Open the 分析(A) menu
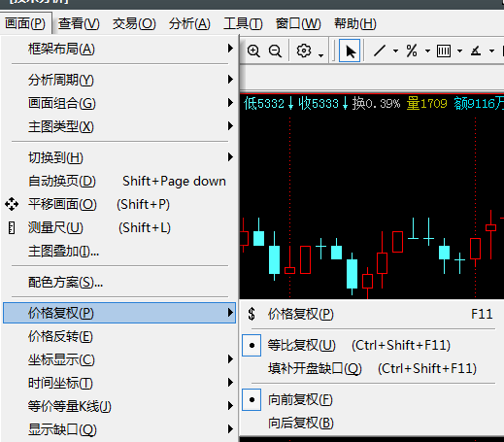504x442 pixels. pyautogui.click(x=189, y=23)
